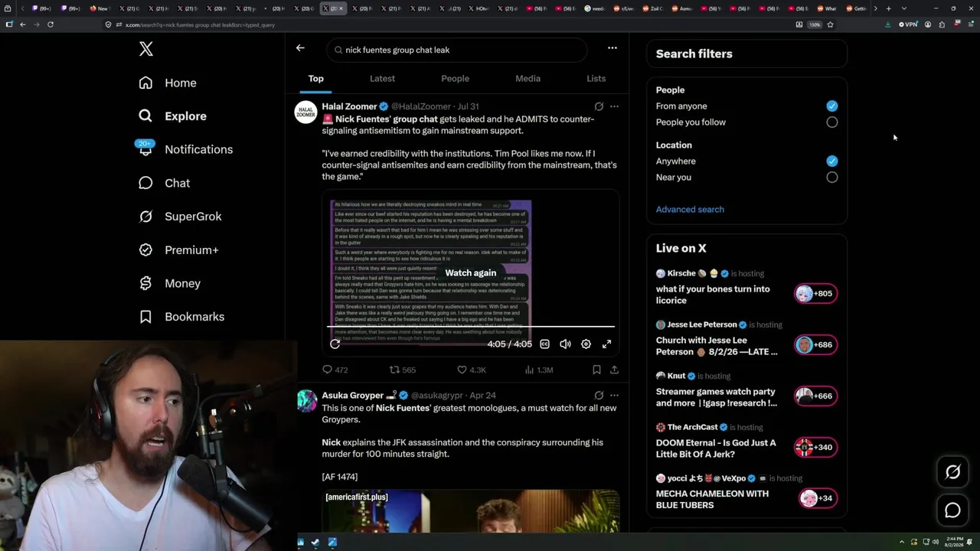Image resolution: width=980 pixels, height=551 pixels.
Task: Click the Grok icon on Halal Zoomer's post
Action: 599,106
